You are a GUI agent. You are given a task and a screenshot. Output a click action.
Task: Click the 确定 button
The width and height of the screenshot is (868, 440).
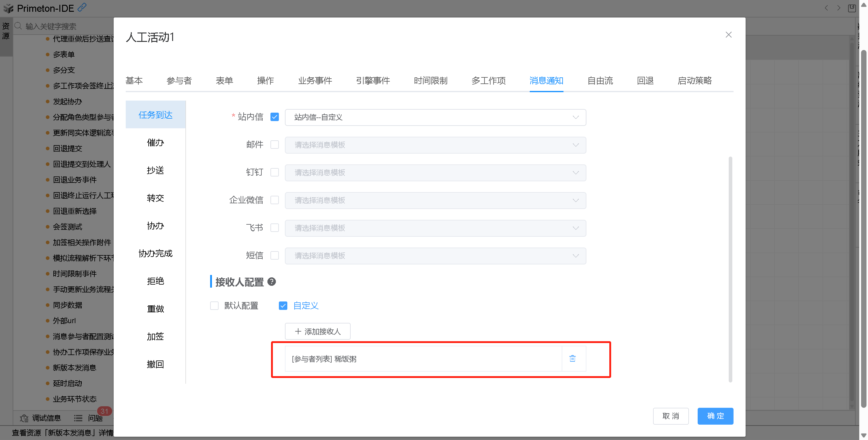click(715, 416)
